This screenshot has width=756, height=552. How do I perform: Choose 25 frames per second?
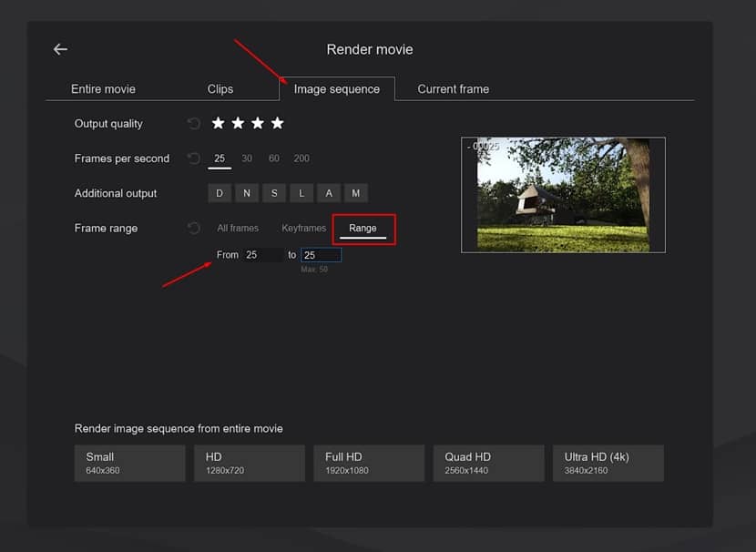tap(220, 158)
